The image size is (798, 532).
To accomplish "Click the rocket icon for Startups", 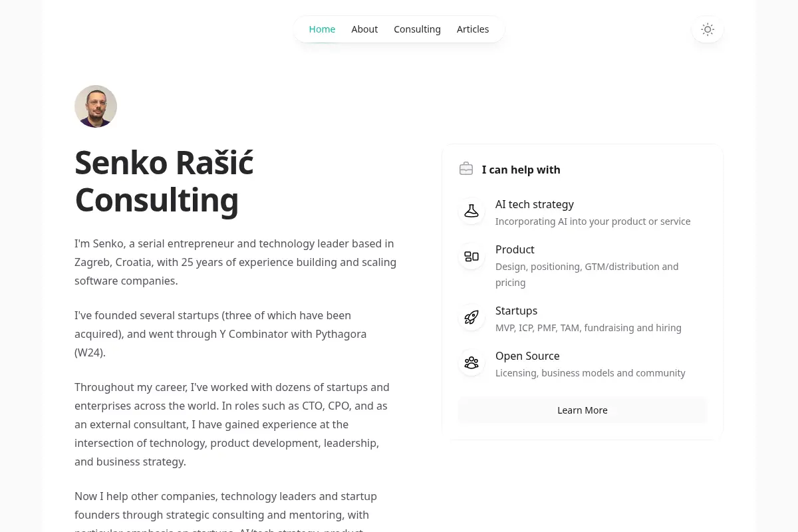I will (x=471, y=317).
